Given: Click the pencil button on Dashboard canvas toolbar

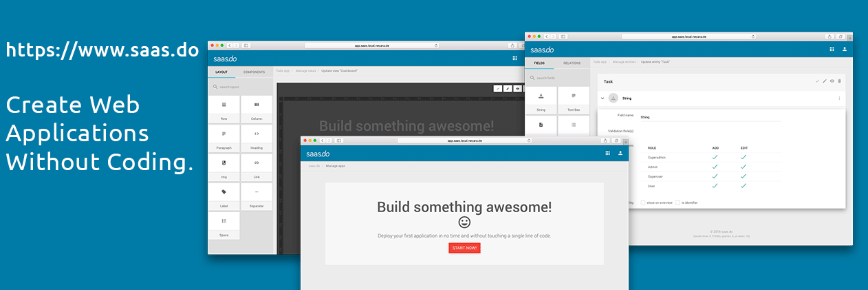Looking at the screenshot, I should pos(508,89).
